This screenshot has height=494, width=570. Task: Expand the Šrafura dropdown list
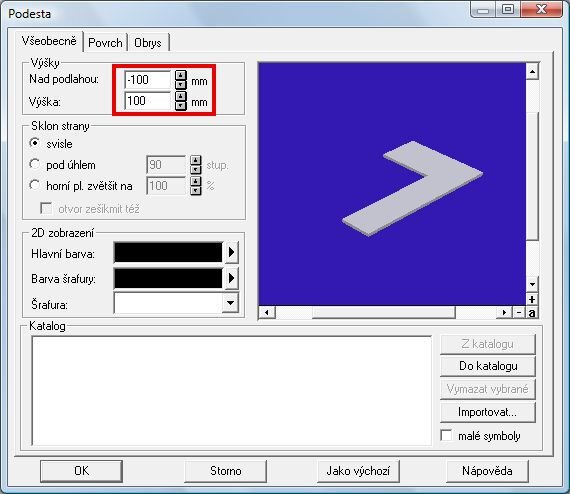(230, 302)
